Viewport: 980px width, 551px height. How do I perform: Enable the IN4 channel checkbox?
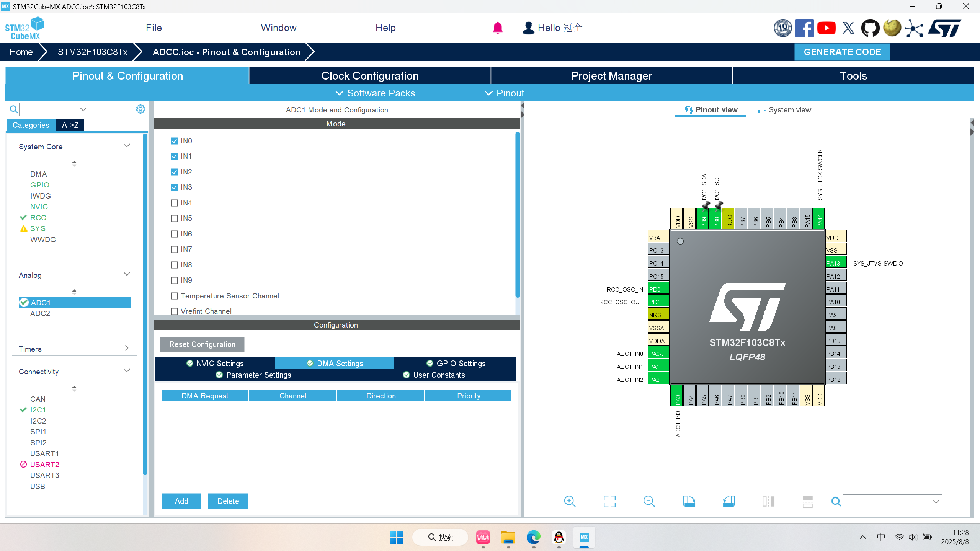(174, 203)
